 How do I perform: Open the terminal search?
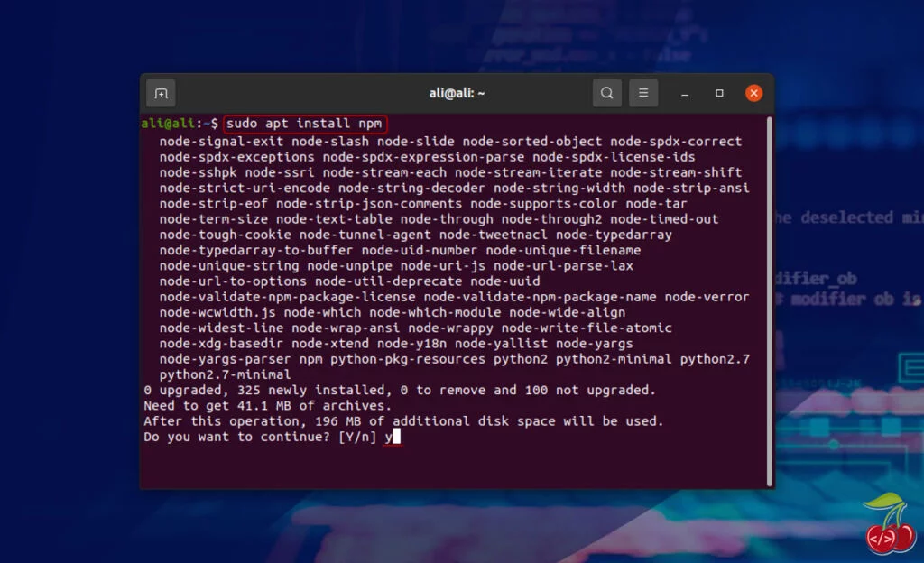click(606, 93)
